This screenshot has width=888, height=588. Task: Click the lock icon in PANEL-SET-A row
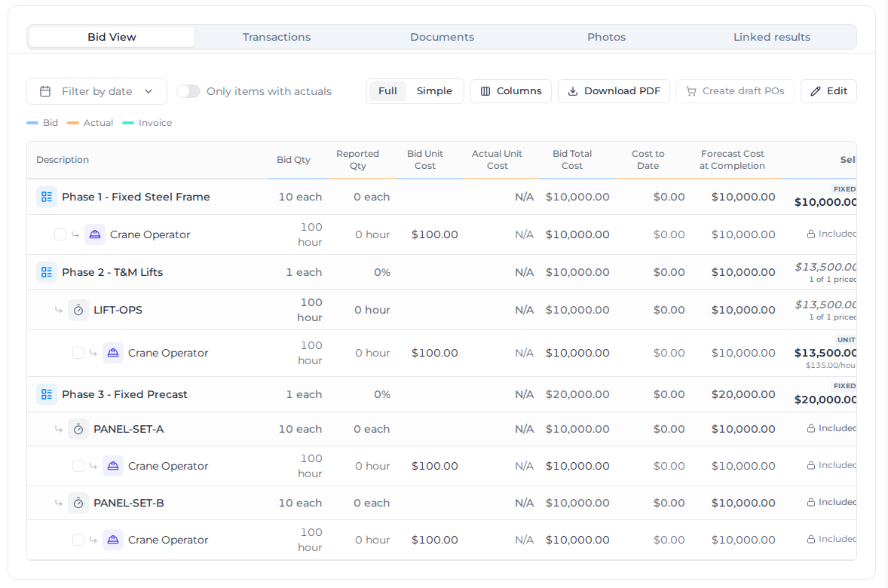[811, 429]
